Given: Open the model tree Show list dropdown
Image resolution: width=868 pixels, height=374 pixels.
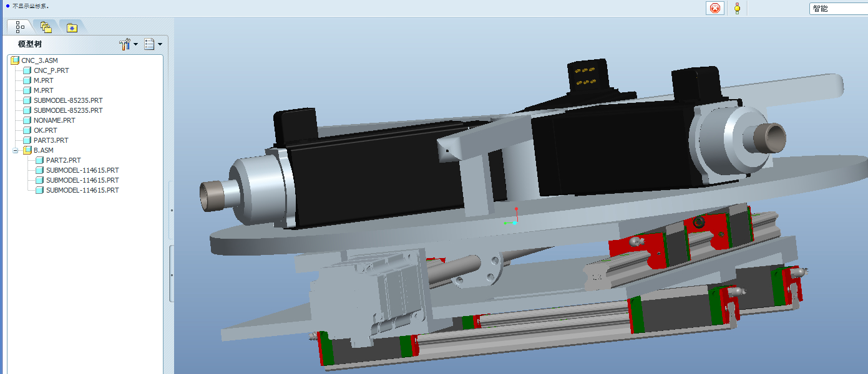Looking at the screenshot, I should click(153, 44).
